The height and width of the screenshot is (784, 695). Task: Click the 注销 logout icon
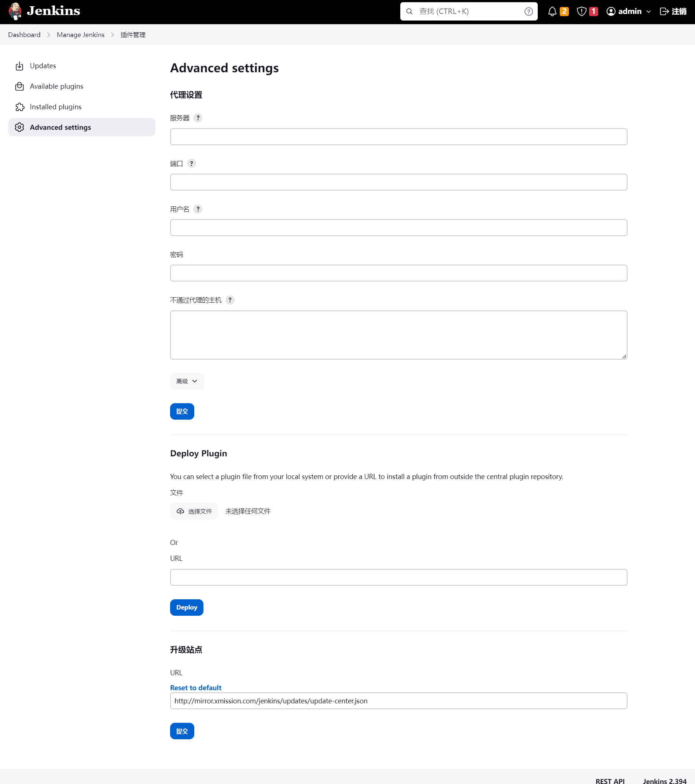point(665,11)
